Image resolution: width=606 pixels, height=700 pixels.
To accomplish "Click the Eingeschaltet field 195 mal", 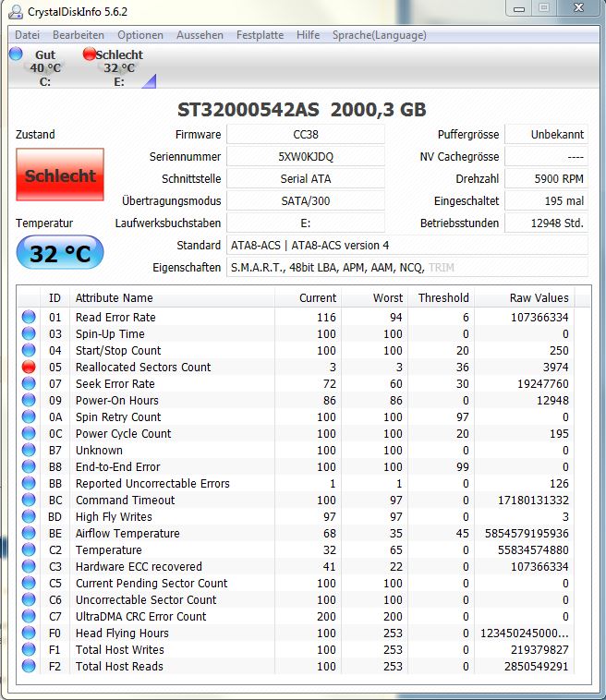I will point(546,201).
